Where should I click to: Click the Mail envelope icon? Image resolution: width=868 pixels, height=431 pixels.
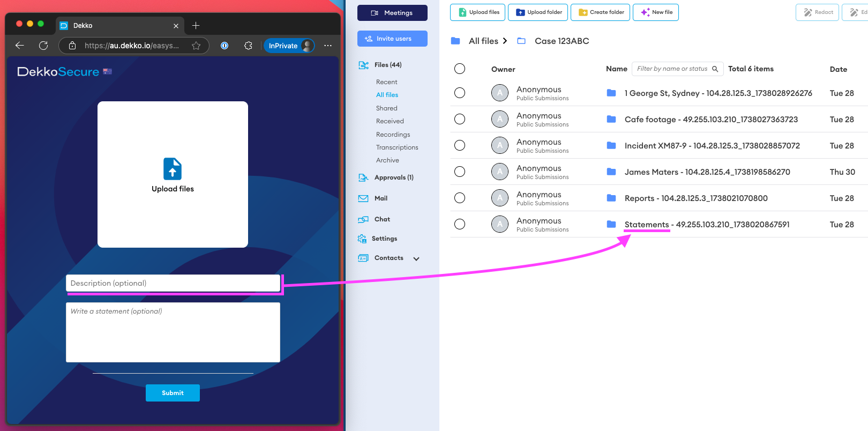pyautogui.click(x=363, y=198)
